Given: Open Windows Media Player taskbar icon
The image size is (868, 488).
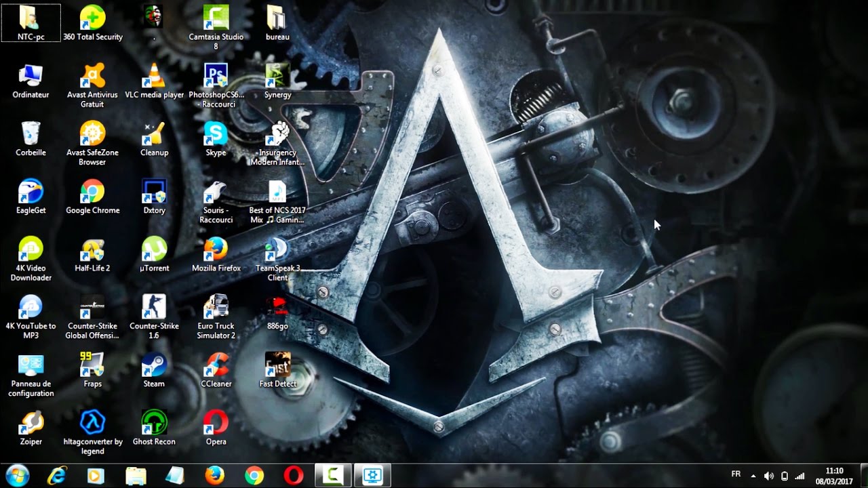Looking at the screenshot, I should point(96,476).
